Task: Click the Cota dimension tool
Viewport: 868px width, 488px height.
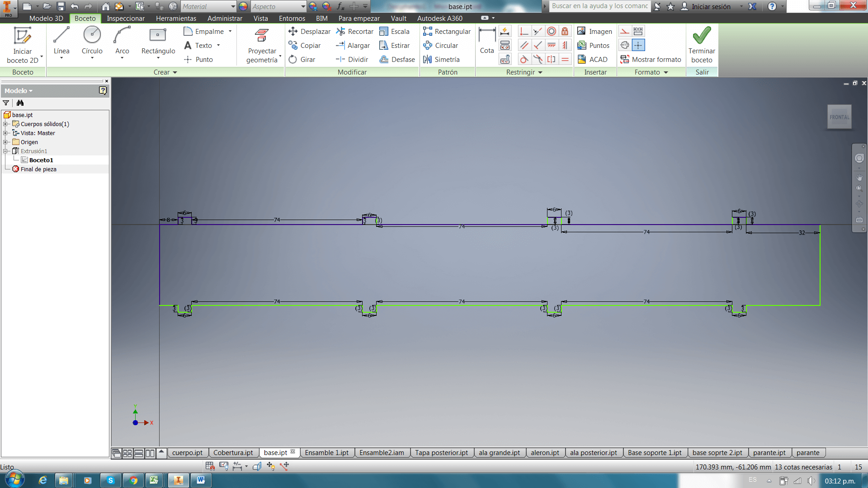Action: point(487,40)
